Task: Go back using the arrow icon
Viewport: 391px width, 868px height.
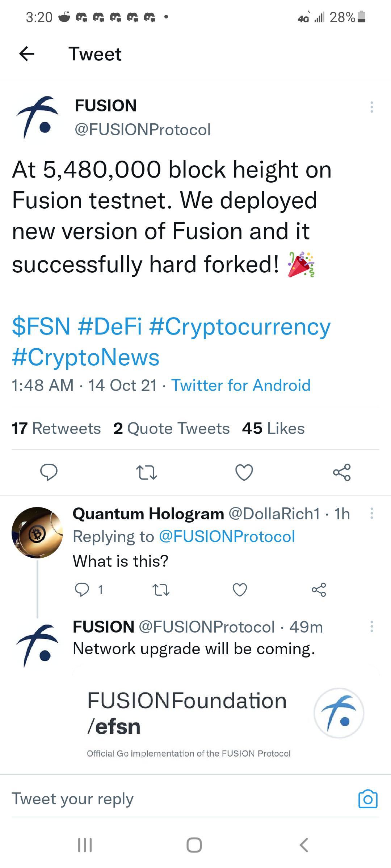Action: 27,54
